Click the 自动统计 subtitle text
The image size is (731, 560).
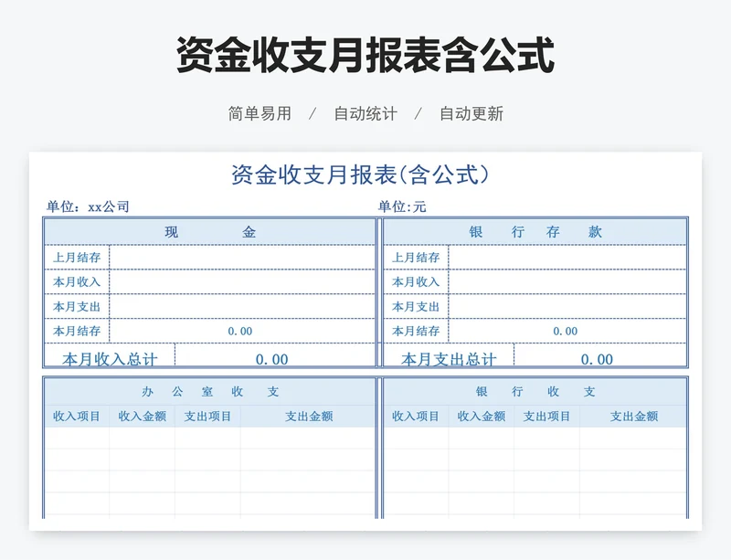click(x=365, y=114)
